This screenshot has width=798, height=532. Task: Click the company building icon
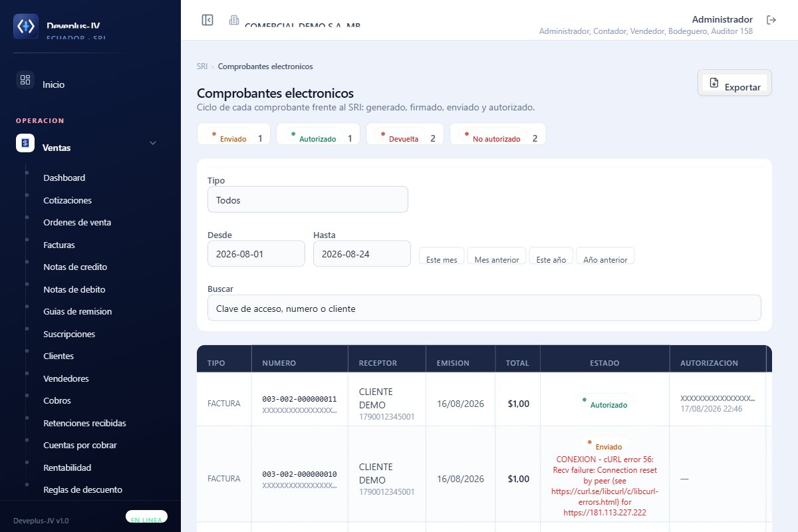(x=233, y=20)
